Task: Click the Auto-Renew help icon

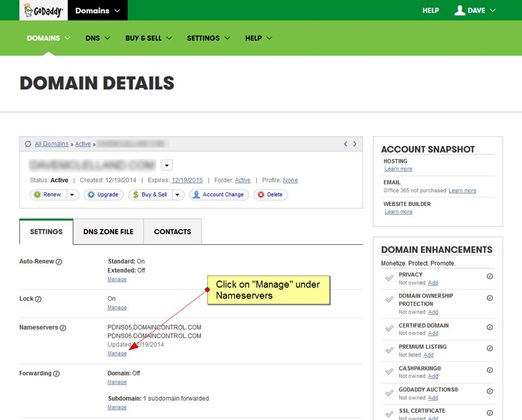Action: click(x=59, y=262)
